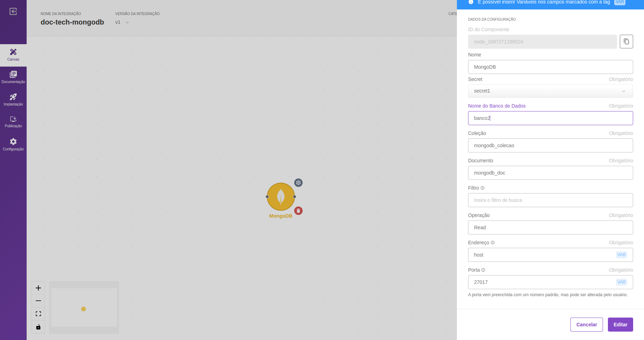Screen dimensions: 644x340
Task: Zoom out on the canvas with the minus button
Action: (x=38, y=301)
